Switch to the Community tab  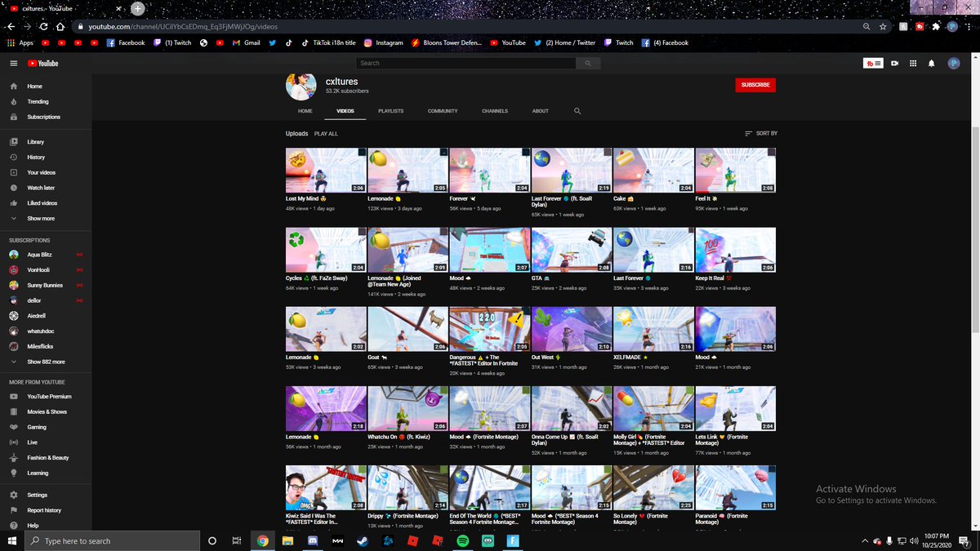(x=443, y=111)
